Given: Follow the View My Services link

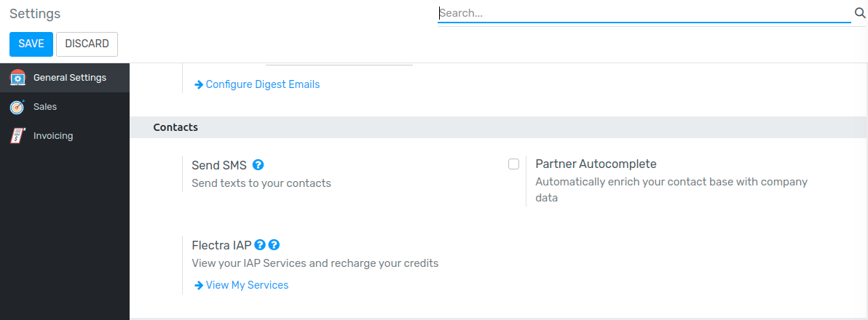Looking at the screenshot, I should coord(247,285).
